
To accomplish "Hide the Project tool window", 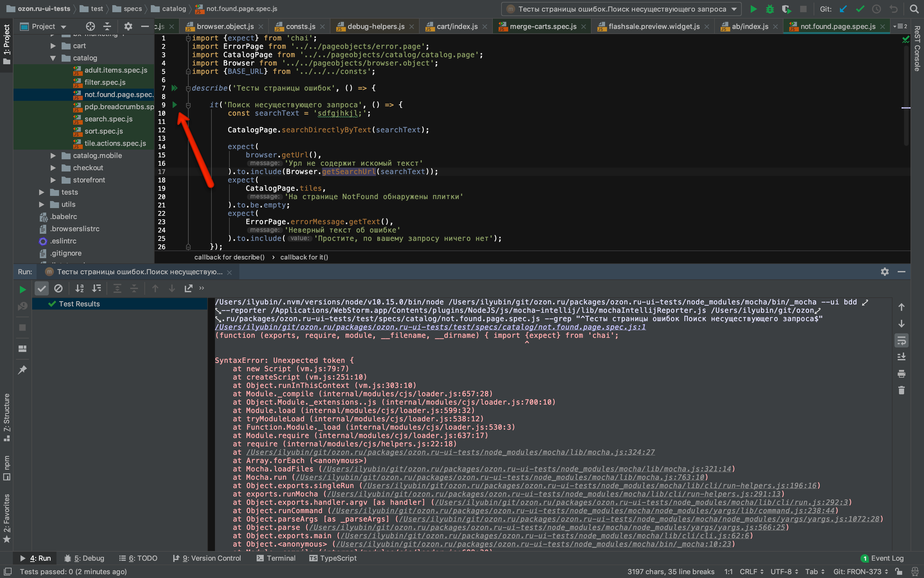I will [145, 26].
